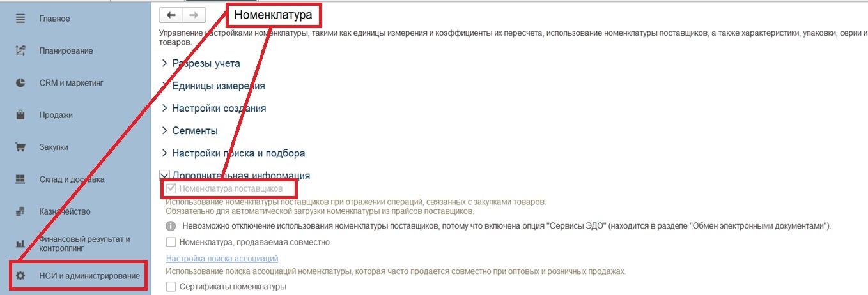Click the Планирование chart icon
This screenshot has width=868, height=295.
pyautogui.click(x=20, y=50)
